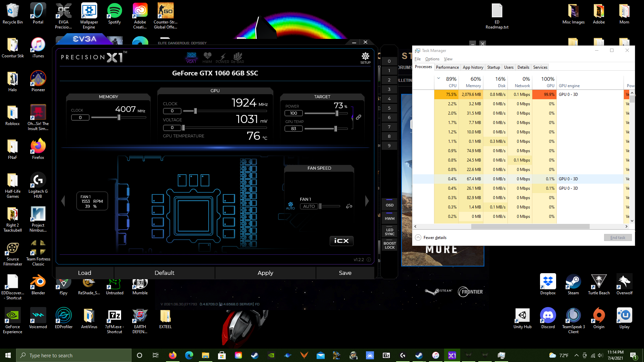
Task: Click the memory clock offset input field
Action: coord(80,117)
